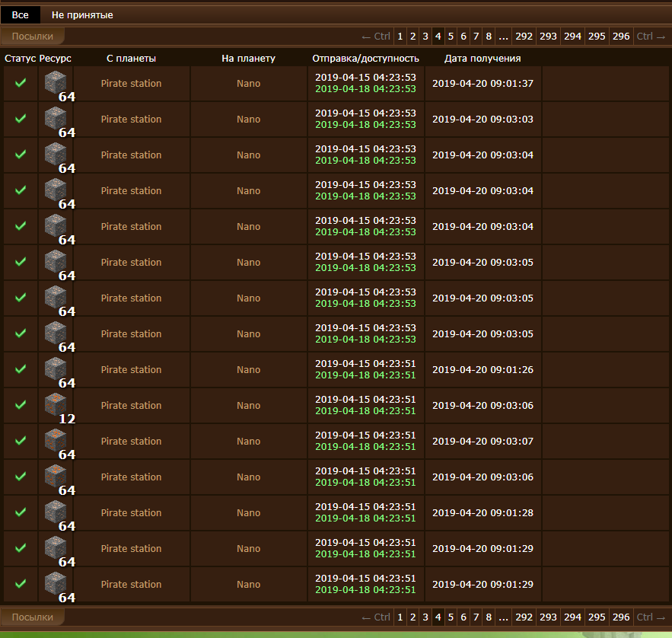Select the resource icon for the parcel received 09:01:28
The height and width of the screenshot is (638, 672).
tap(56, 512)
